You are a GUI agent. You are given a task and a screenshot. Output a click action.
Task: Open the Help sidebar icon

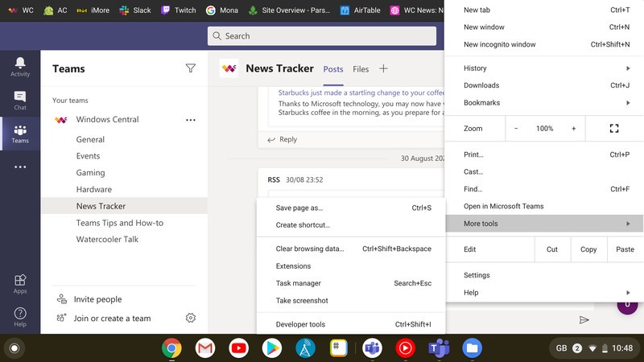click(19, 317)
